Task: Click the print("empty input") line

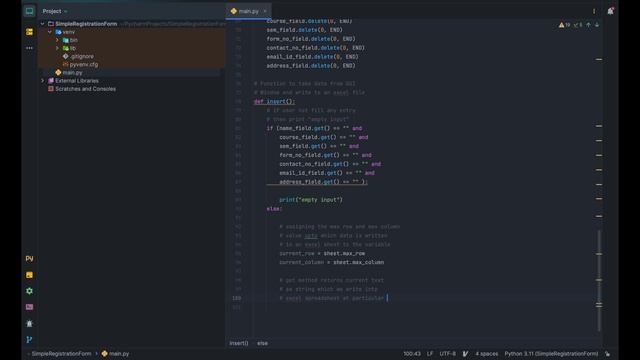Action: [311, 200]
